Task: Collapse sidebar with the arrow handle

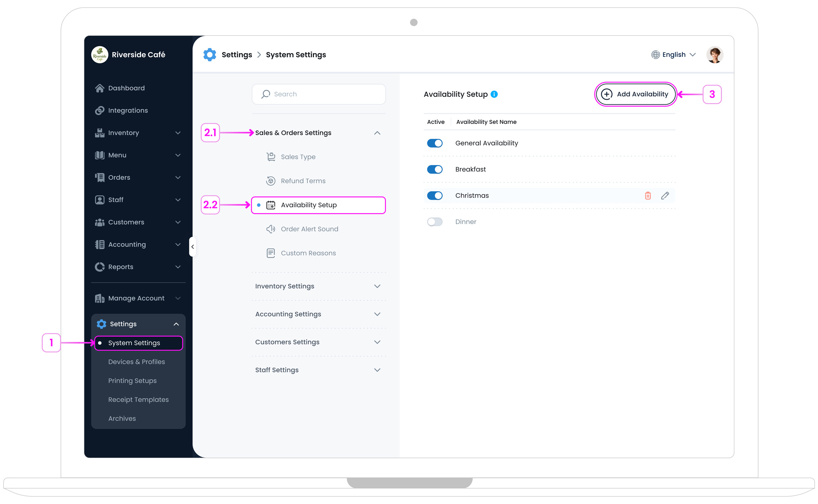Action: tap(193, 247)
